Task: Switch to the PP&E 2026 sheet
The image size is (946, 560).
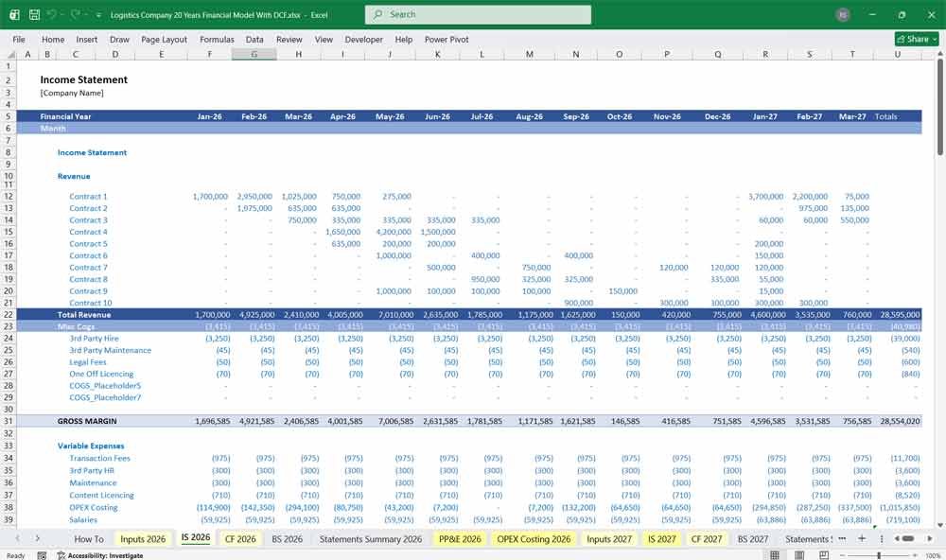Action: [460, 539]
